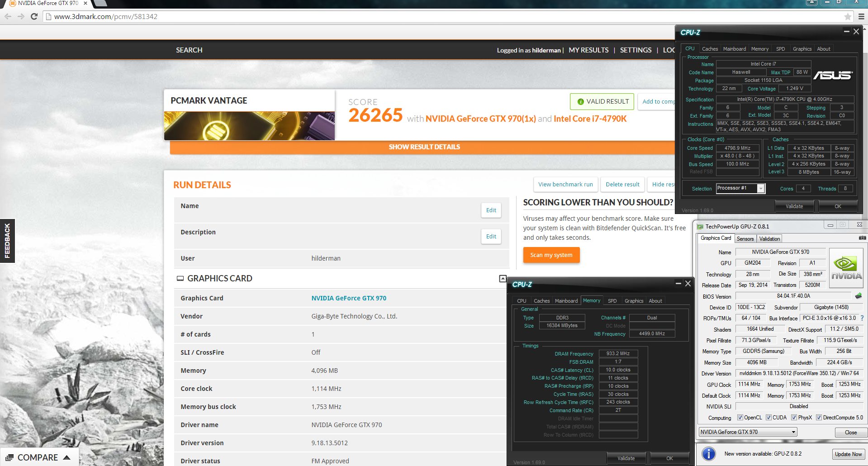Open the FEEDBACK side tab
The height and width of the screenshot is (466, 868).
7,241
